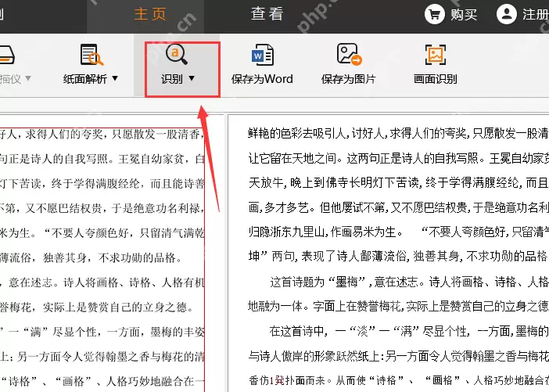Click text line starting 鲜艳的色彩去吸引人

click(398, 133)
